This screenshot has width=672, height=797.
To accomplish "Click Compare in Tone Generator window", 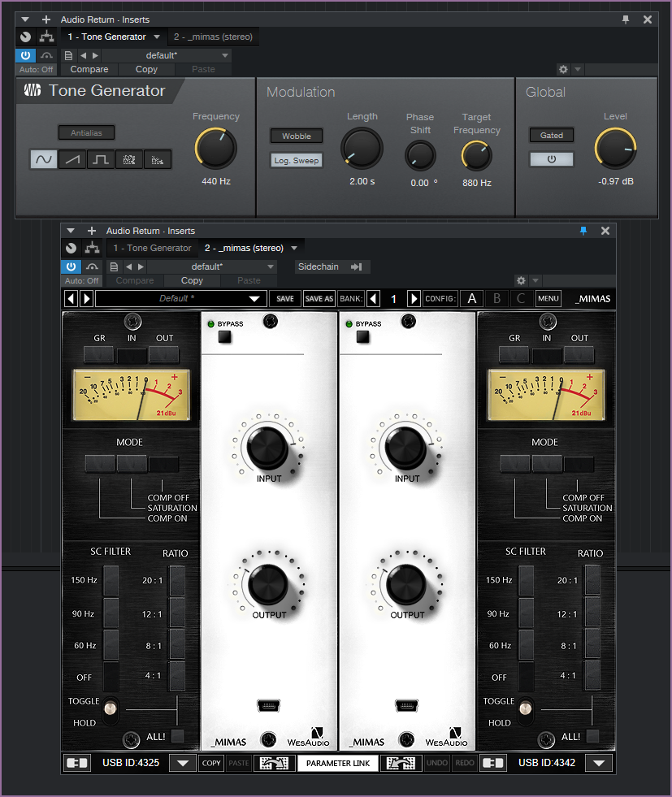I will (x=89, y=69).
